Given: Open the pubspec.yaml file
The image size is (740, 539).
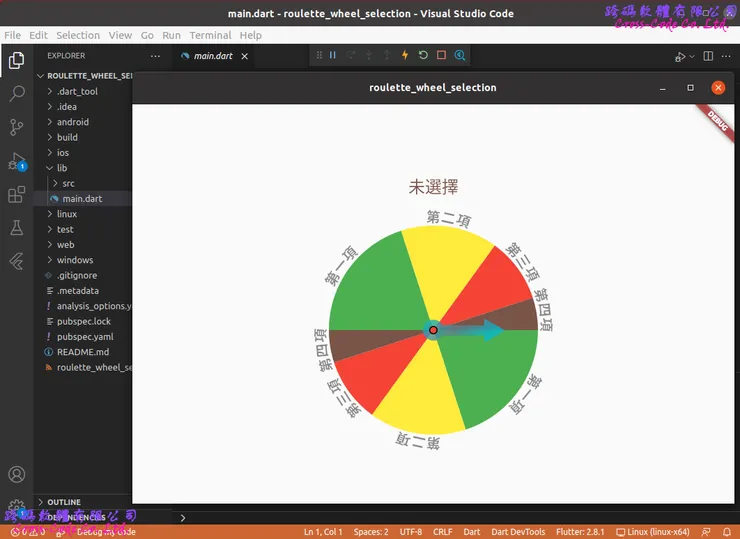Looking at the screenshot, I should 83,337.
